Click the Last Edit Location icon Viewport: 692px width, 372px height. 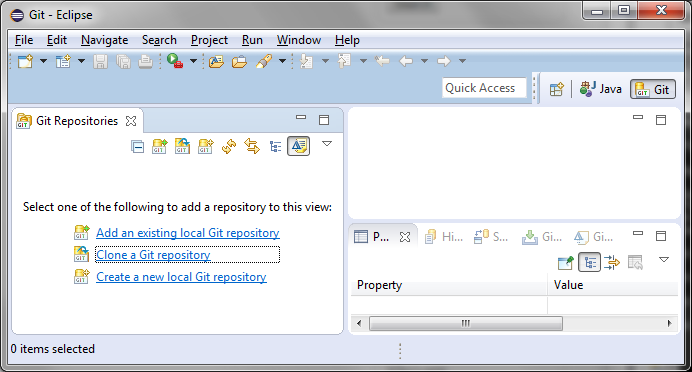coord(382,61)
